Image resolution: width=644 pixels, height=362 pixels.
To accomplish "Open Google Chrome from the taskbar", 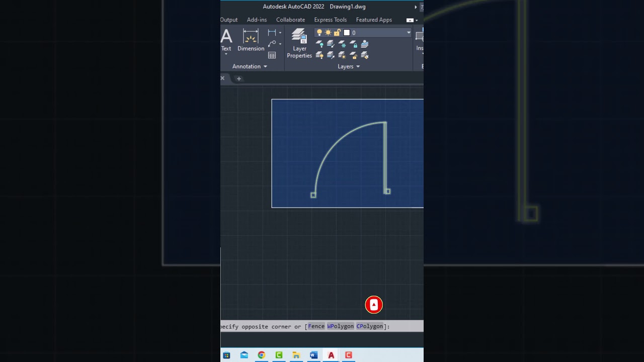I will (x=262, y=355).
